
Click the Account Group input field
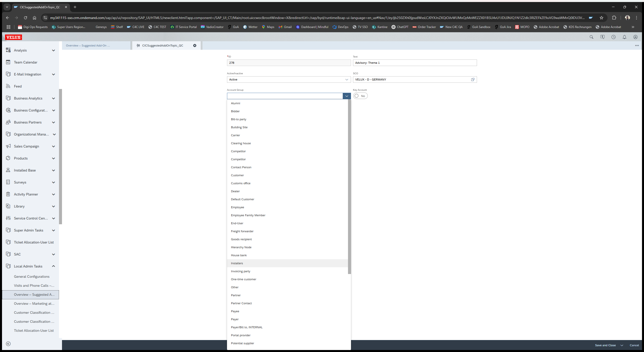pyautogui.click(x=285, y=96)
